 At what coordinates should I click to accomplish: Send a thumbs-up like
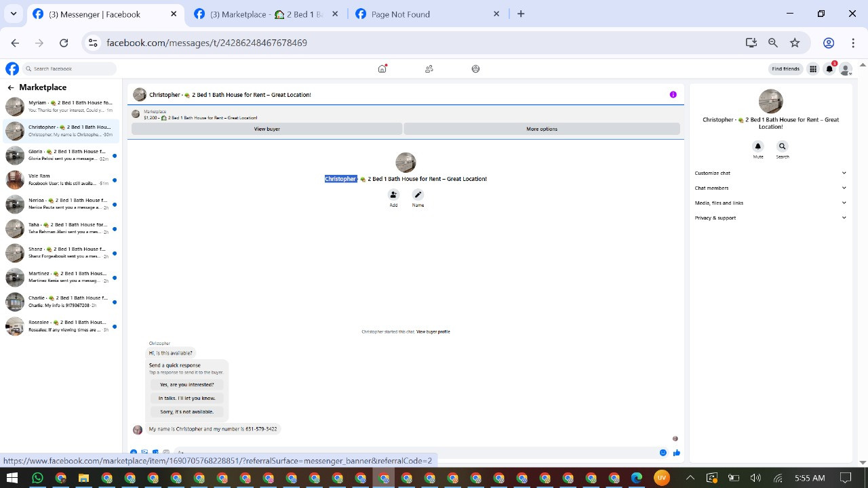[x=677, y=452]
